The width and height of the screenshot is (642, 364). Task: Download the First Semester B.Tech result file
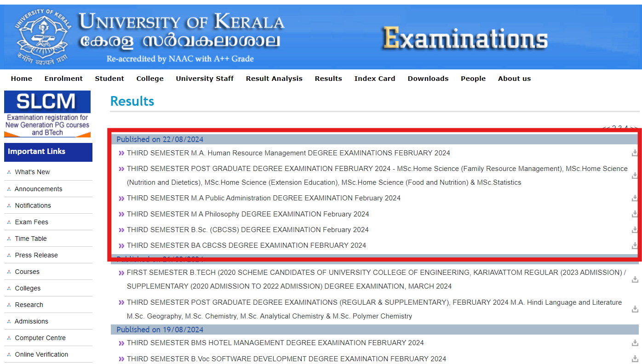[x=635, y=279]
